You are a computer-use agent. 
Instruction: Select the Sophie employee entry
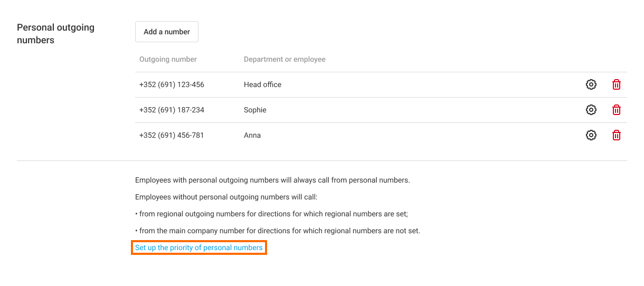(x=255, y=110)
